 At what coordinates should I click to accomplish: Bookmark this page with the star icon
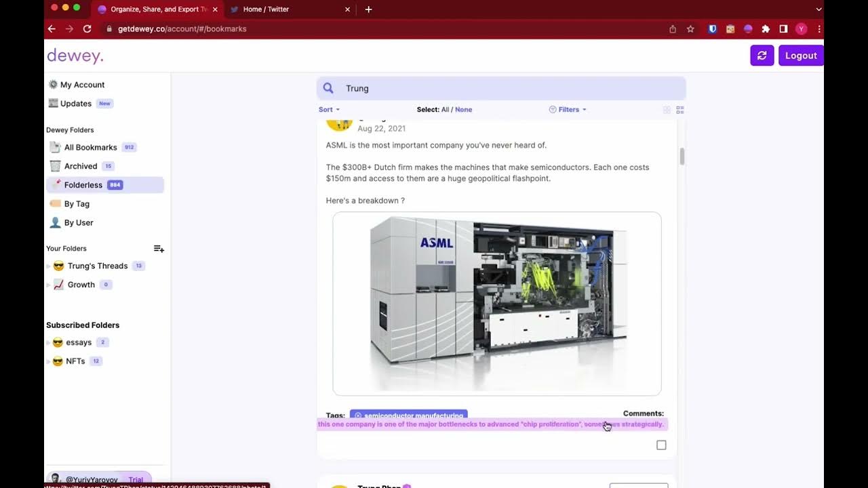pos(690,29)
